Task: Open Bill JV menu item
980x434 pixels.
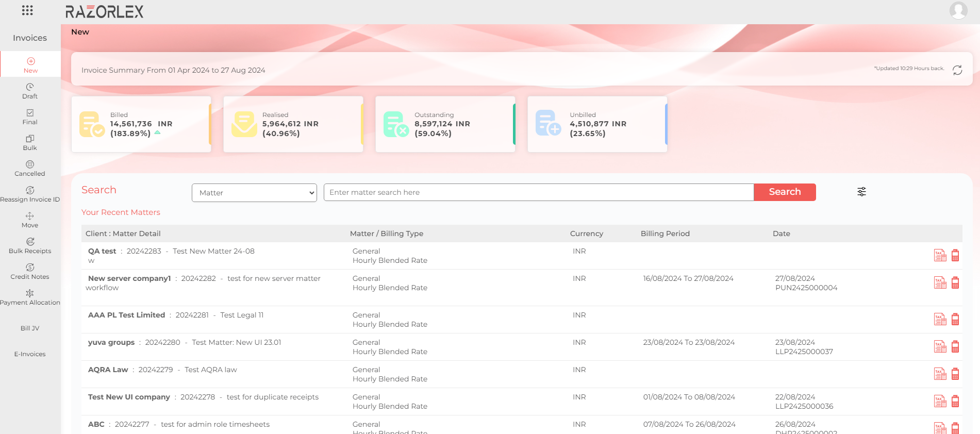Action: point(30,328)
